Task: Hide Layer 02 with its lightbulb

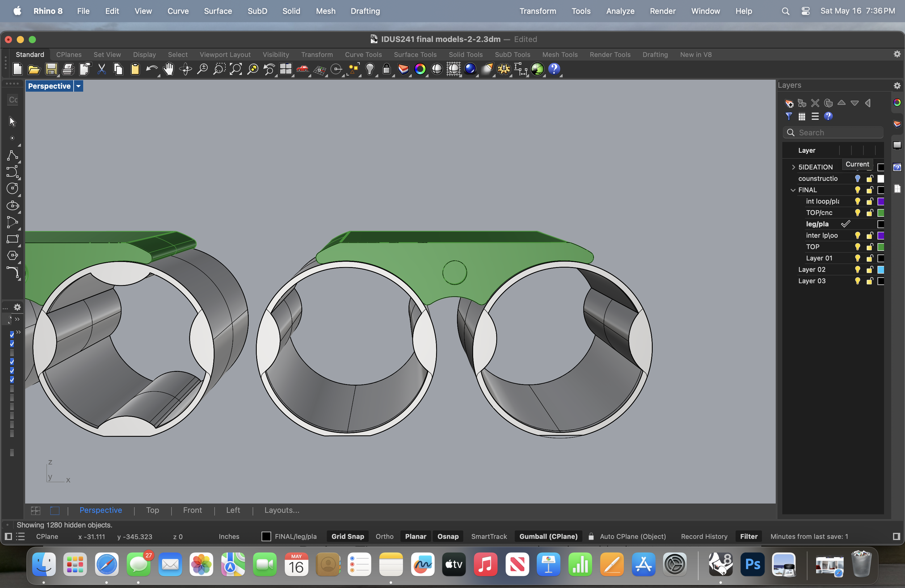Action: tap(858, 270)
